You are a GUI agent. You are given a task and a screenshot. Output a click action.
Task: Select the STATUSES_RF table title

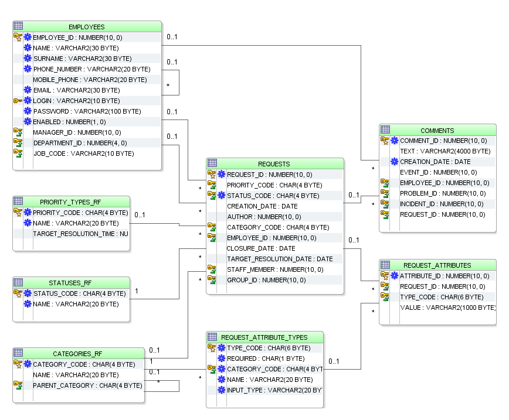[70, 283]
